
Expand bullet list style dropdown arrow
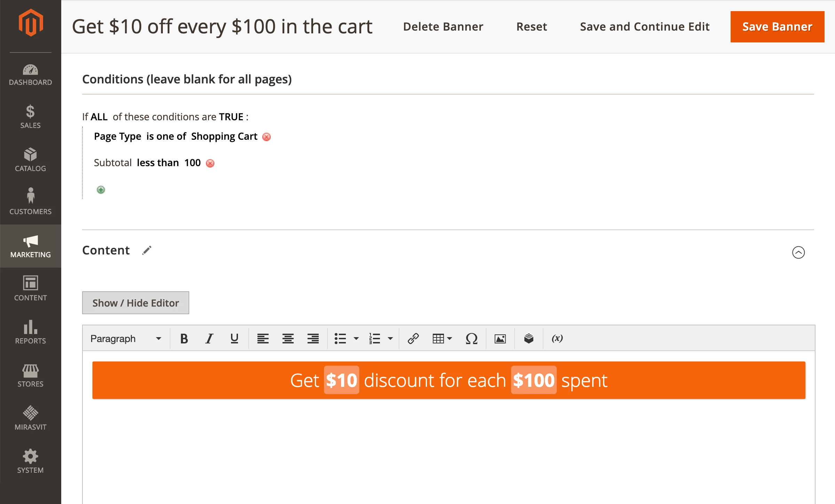[x=356, y=339]
